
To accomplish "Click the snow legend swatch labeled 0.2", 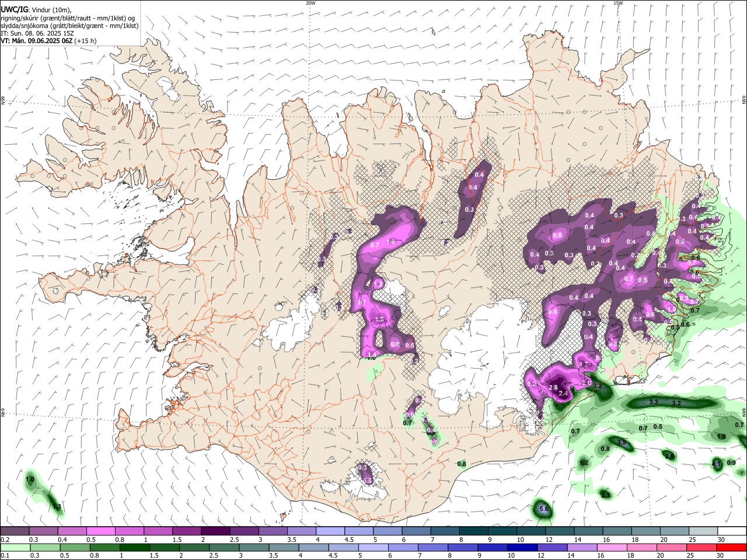I will [x=15, y=531].
